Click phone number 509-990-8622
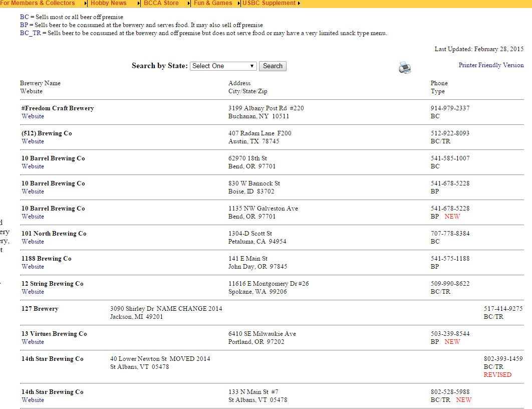 pos(450,284)
